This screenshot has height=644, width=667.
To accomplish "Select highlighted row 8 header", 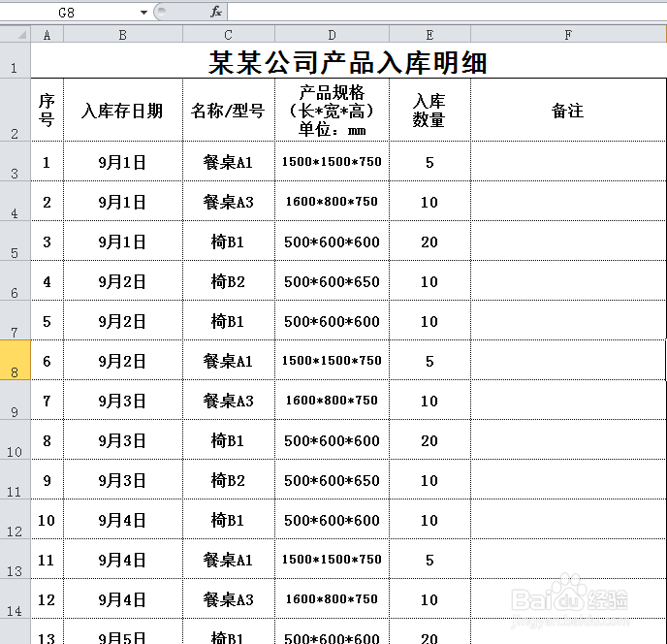I will (x=15, y=360).
